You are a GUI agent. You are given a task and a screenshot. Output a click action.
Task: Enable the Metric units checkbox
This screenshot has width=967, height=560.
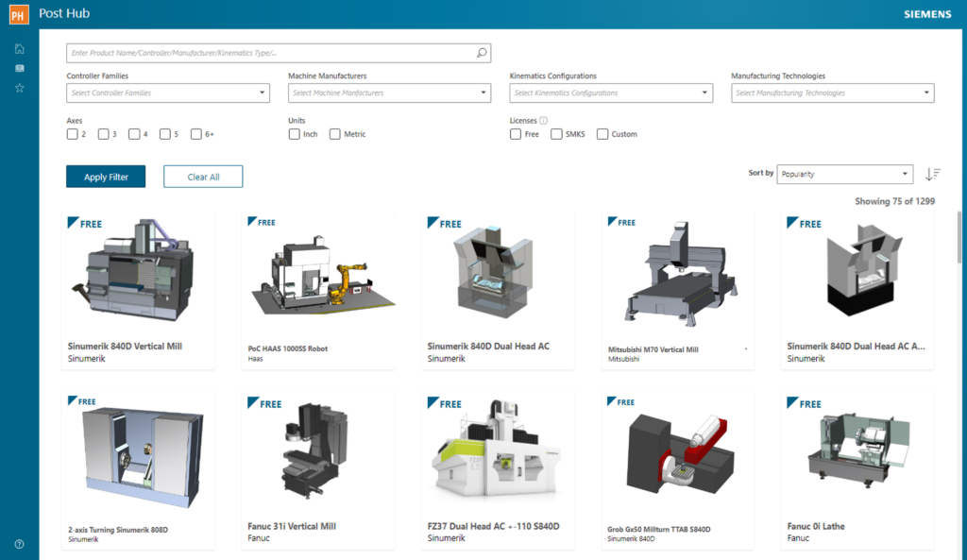click(333, 133)
